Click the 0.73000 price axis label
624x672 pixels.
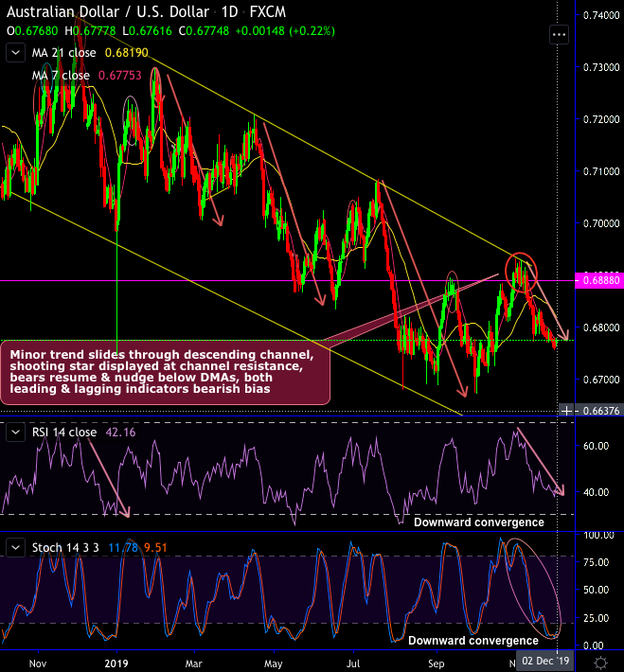point(601,67)
